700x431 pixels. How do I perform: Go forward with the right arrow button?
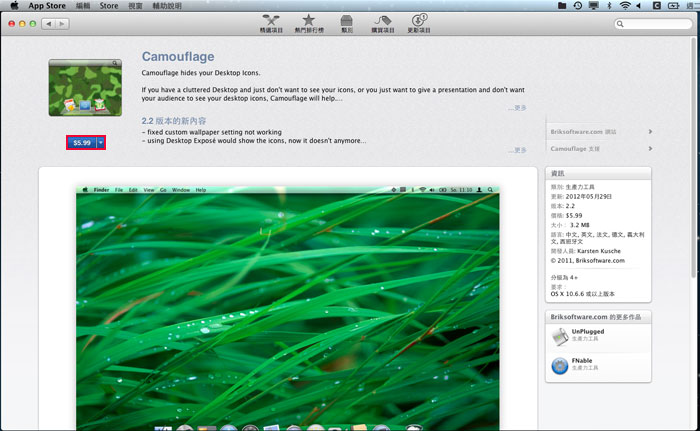click(62, 24)
